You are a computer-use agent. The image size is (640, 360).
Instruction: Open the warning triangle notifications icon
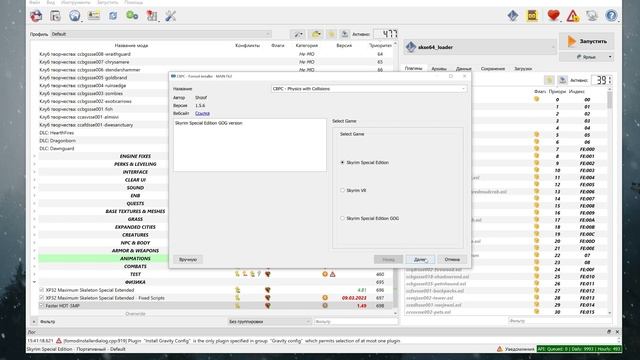[573, 16]
